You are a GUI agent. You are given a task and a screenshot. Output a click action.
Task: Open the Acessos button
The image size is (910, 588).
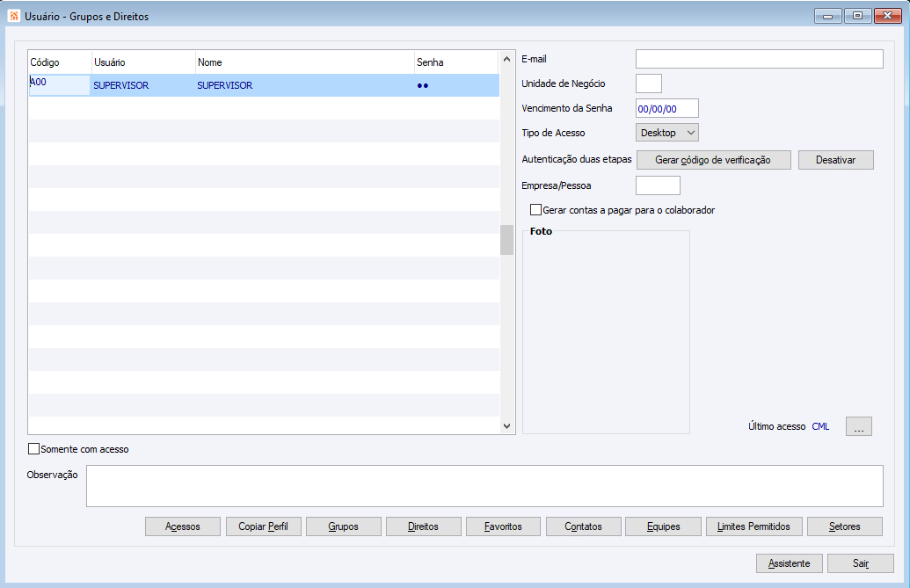(183, 526)
